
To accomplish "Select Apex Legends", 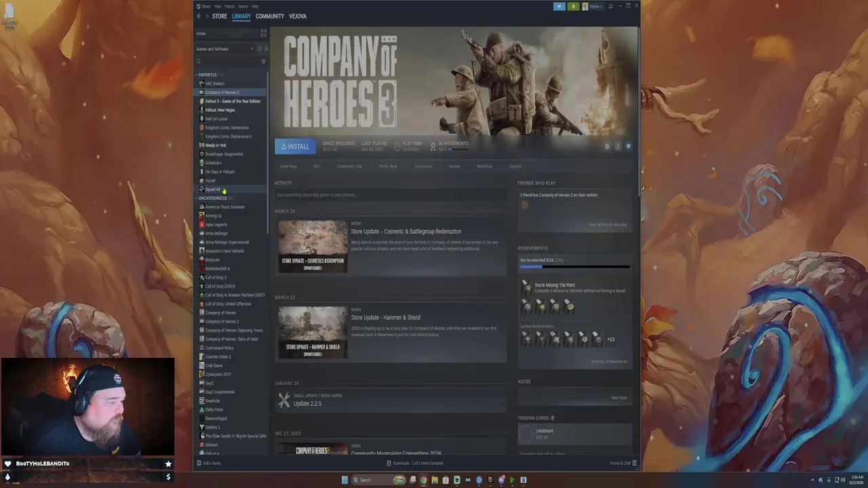I will pyautogui.click(x=216, y=224).
